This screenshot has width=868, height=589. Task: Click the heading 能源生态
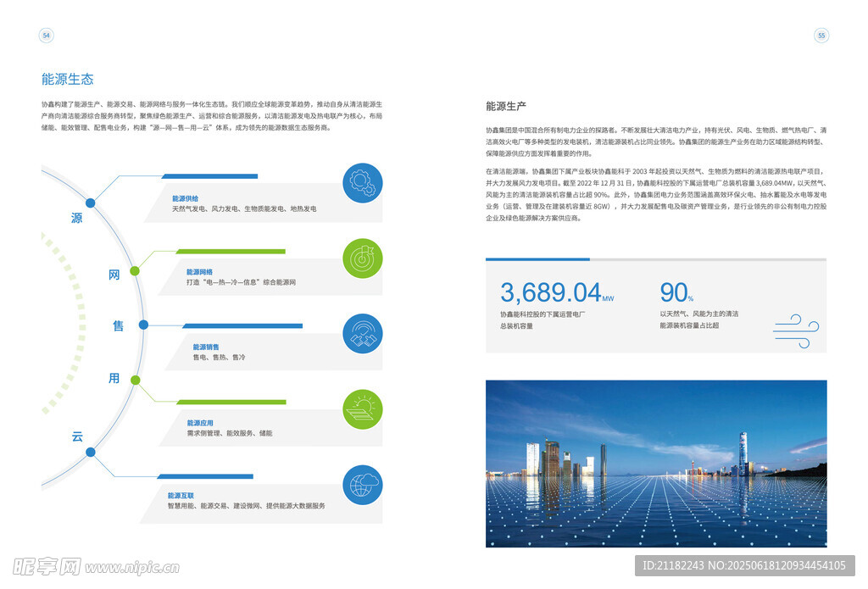click(x=68, y=79)
